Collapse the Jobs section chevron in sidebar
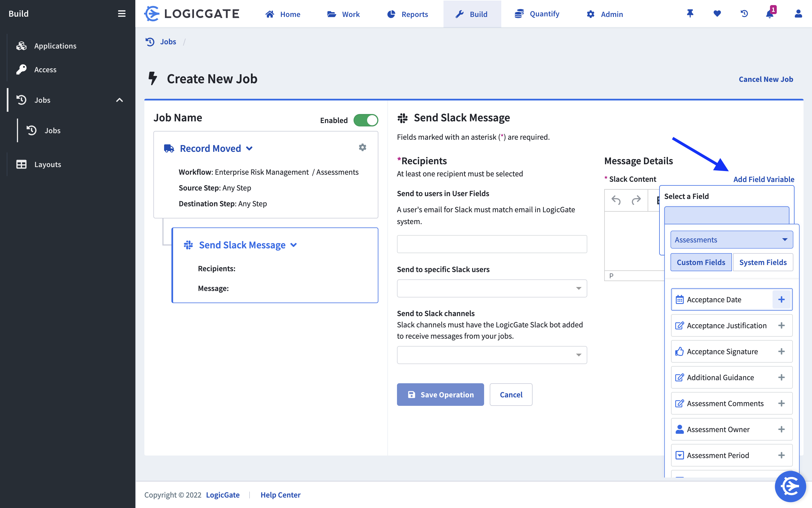Viewport: 812px width, 508px height. pyautogui.click(x=120, y=100)
